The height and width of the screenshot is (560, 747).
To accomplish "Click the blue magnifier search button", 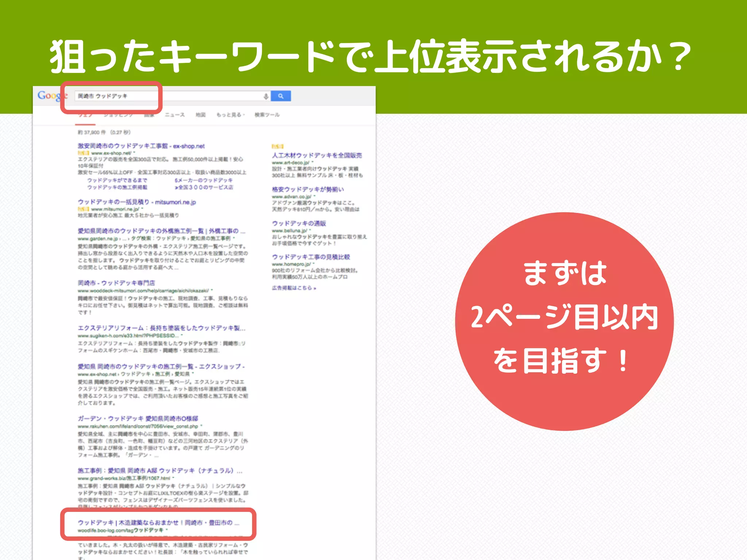I will pos(280,96).
